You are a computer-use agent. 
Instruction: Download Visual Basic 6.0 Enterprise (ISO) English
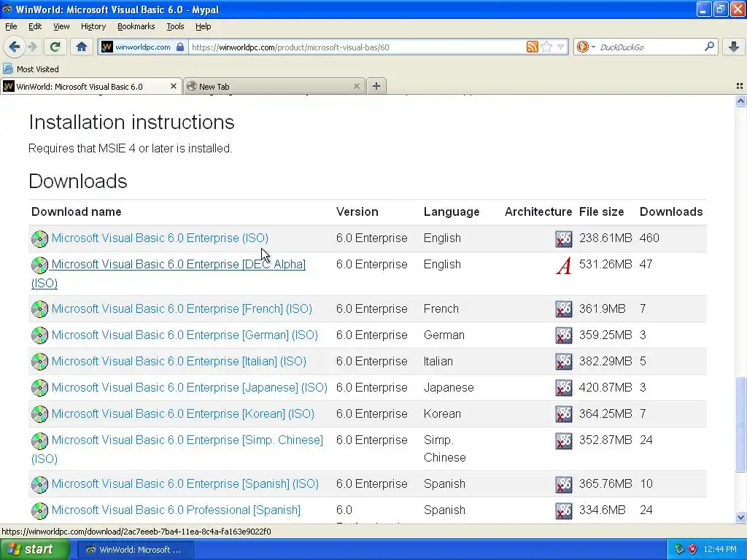160,238
